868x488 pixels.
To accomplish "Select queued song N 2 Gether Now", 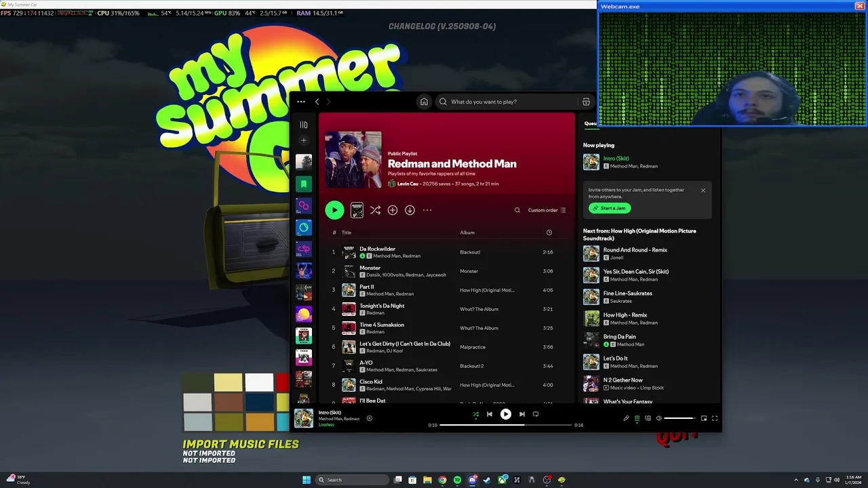I will point(647,384).
